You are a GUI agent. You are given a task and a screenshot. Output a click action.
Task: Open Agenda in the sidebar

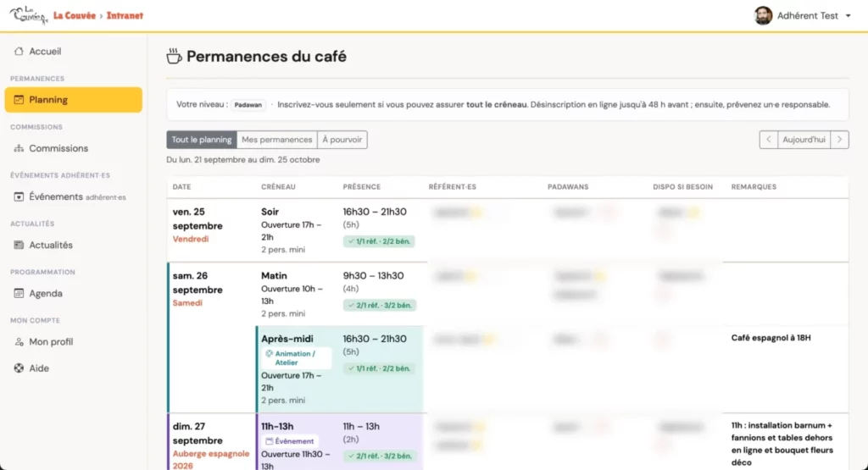(x=73, y=293)
